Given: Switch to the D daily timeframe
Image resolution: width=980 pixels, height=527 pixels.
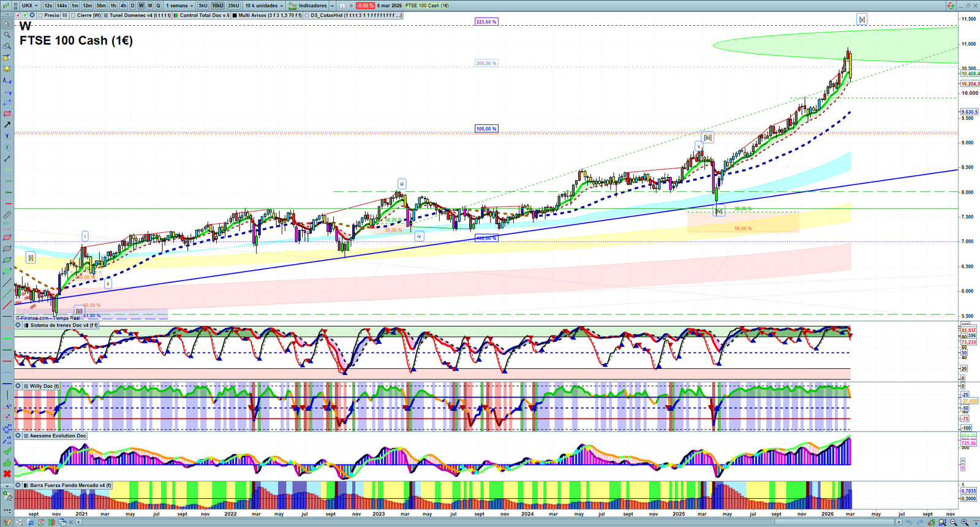Looking at the screenshot, I should click(x=132, y=6).
